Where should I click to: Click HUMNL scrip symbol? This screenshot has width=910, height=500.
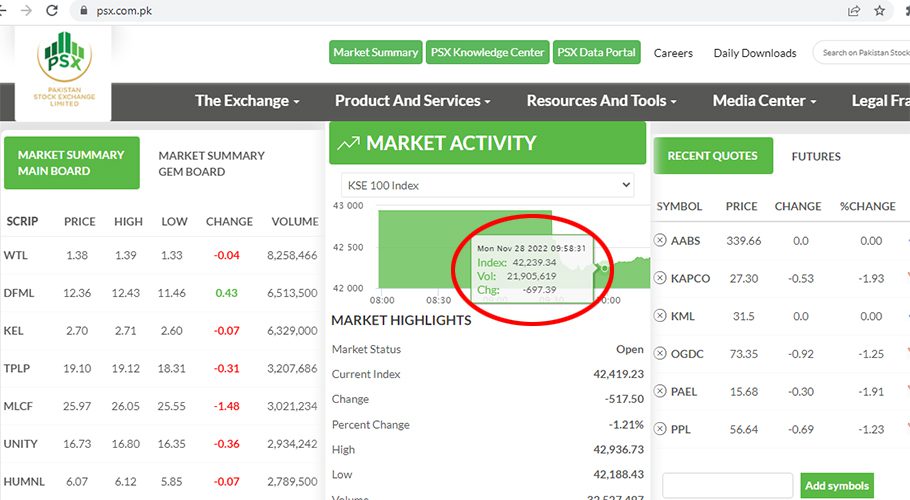click(24, 481)
